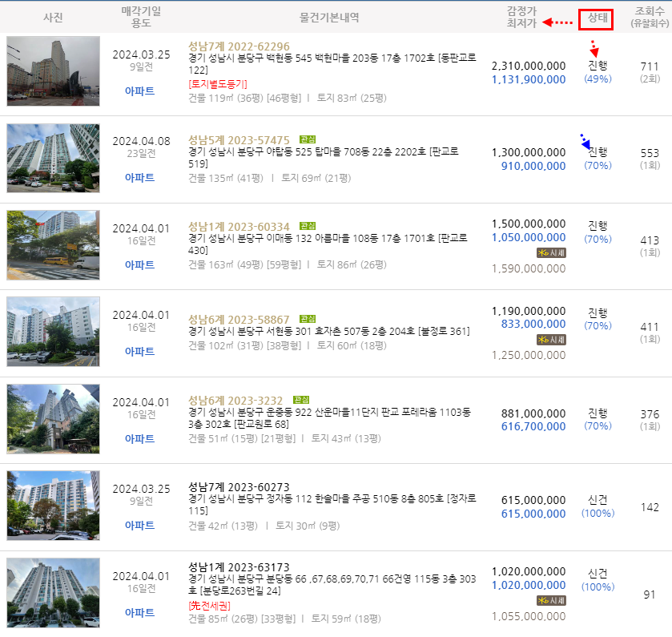Click minimum price 616,700,000
The width and height of the screenshot is (672, 637).
pos(533,426)
